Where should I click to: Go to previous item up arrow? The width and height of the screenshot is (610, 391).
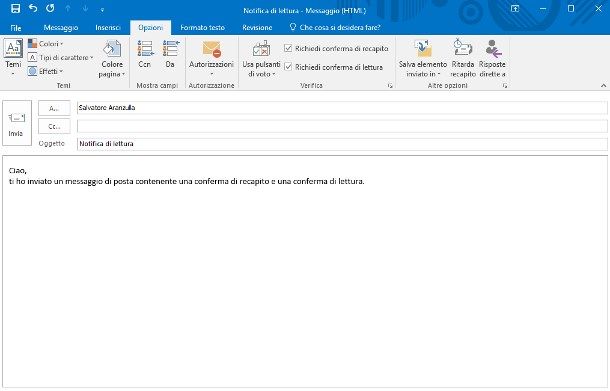click(x=68, y=9)
